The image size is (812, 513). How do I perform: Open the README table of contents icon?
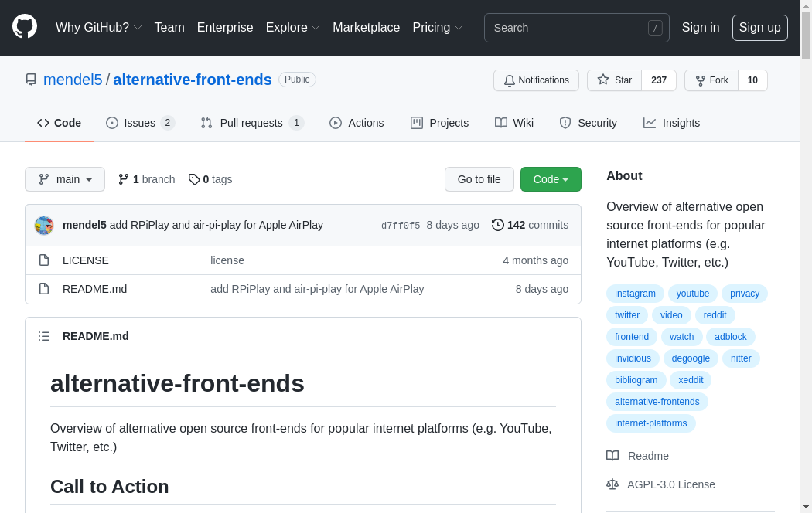point(44,336)
